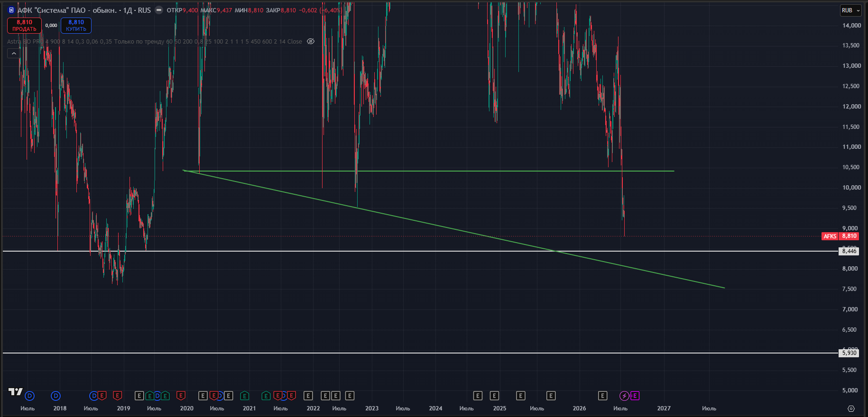Open the TradingView logo
Image resolution: width=868 pixels, height=417 pixels.
pyautogui.click(x=16, y=392)
